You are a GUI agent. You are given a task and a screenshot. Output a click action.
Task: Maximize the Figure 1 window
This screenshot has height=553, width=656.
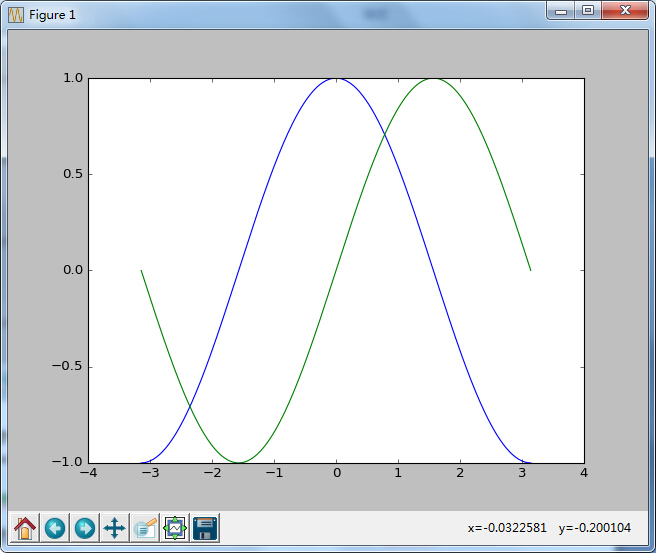(588, 10)
